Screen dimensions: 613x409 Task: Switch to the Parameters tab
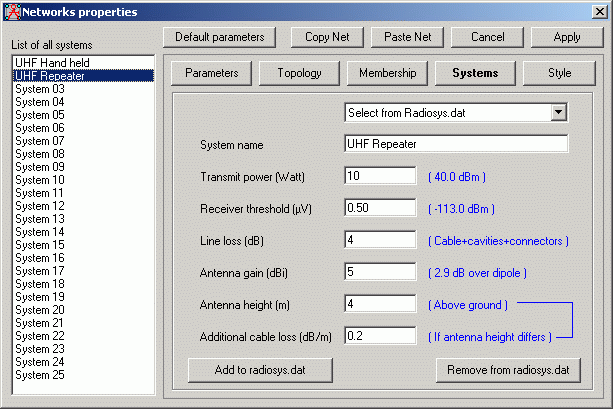tap(211, 73)
